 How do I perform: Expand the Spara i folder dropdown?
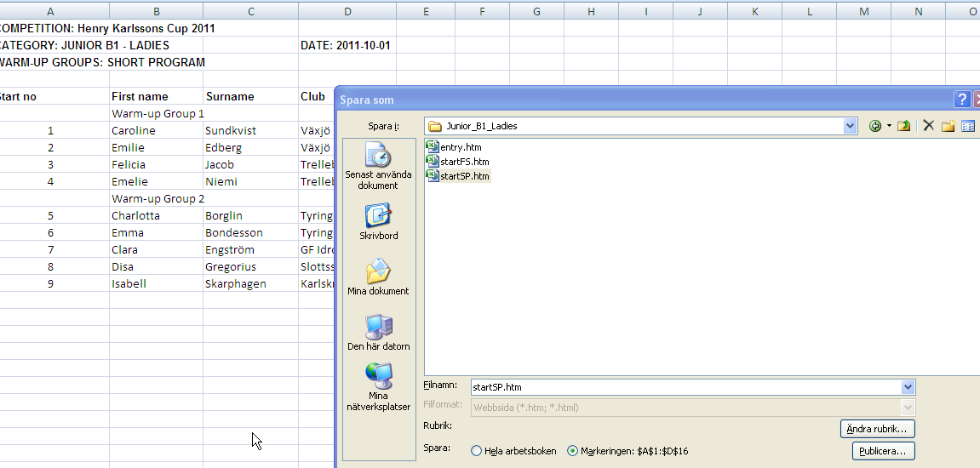[850, 126]
